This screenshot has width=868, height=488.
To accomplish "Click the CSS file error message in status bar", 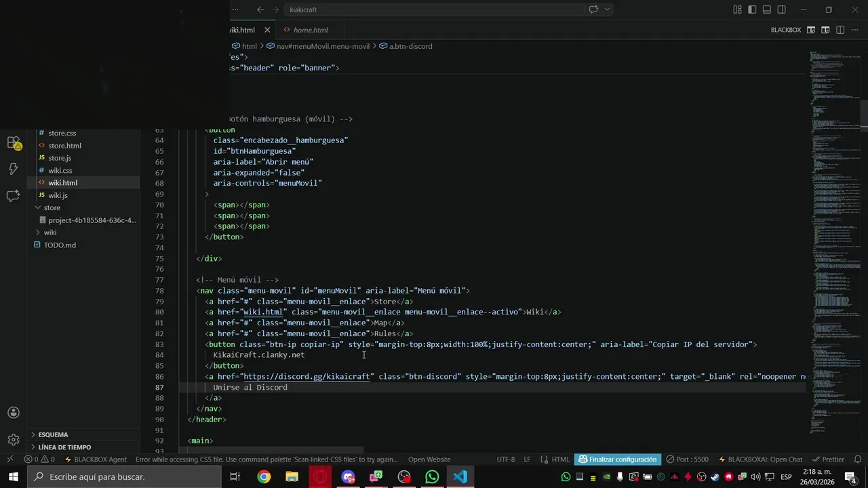I will [267, 460].
